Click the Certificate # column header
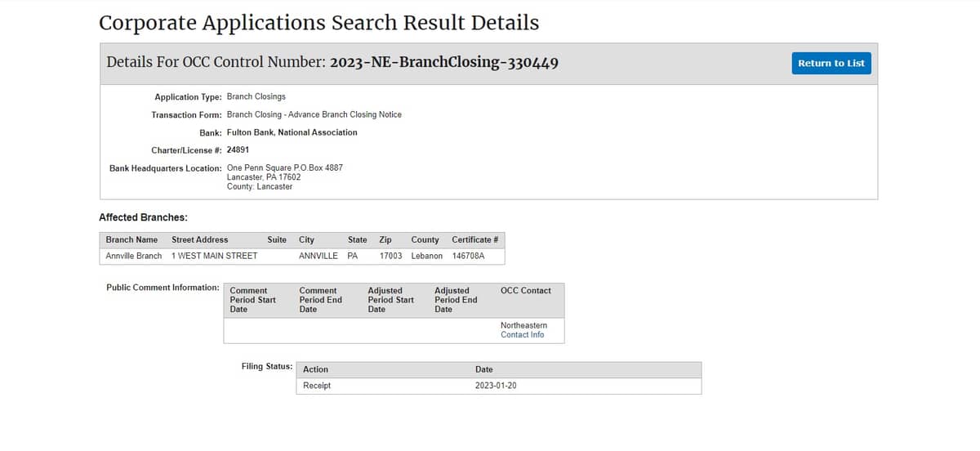Viewport: 980px width, 451px height. click(x=474, y=239)
